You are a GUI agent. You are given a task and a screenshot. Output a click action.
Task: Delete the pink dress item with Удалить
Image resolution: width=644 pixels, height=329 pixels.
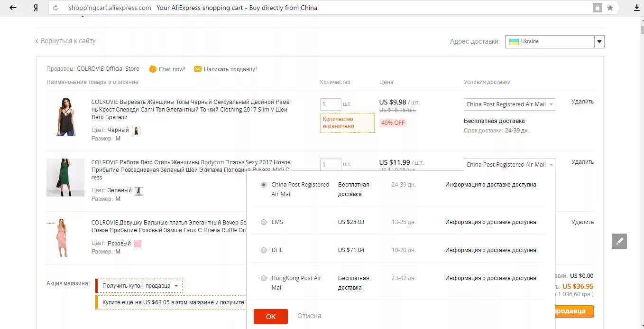coord(582,222)
